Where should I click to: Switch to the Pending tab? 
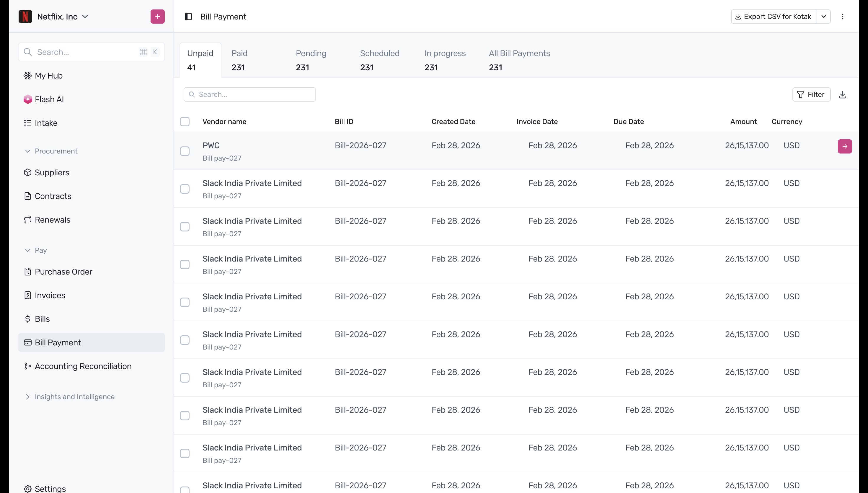tap(311, 60)
